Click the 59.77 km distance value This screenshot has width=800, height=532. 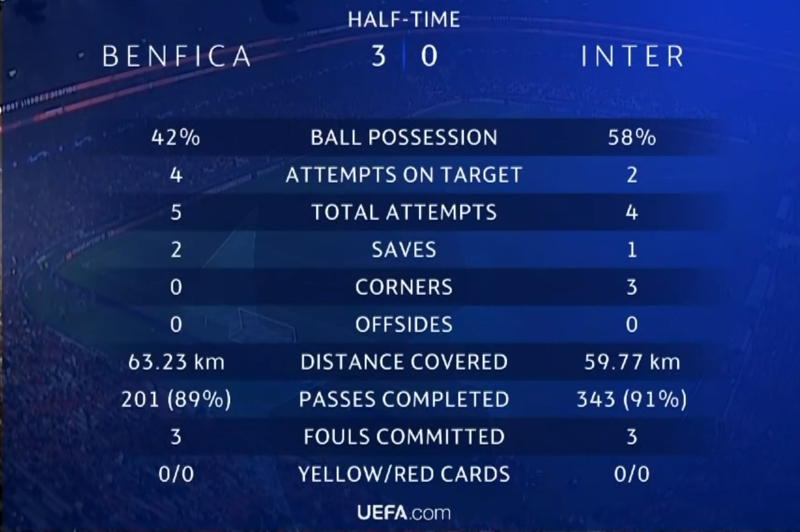(x=632, y=362)
